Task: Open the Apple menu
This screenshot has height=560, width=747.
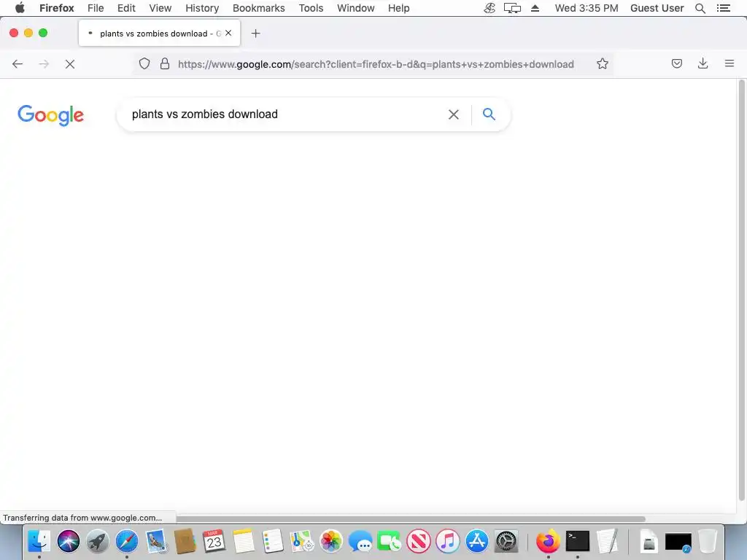Action: (x=20, y=7)
